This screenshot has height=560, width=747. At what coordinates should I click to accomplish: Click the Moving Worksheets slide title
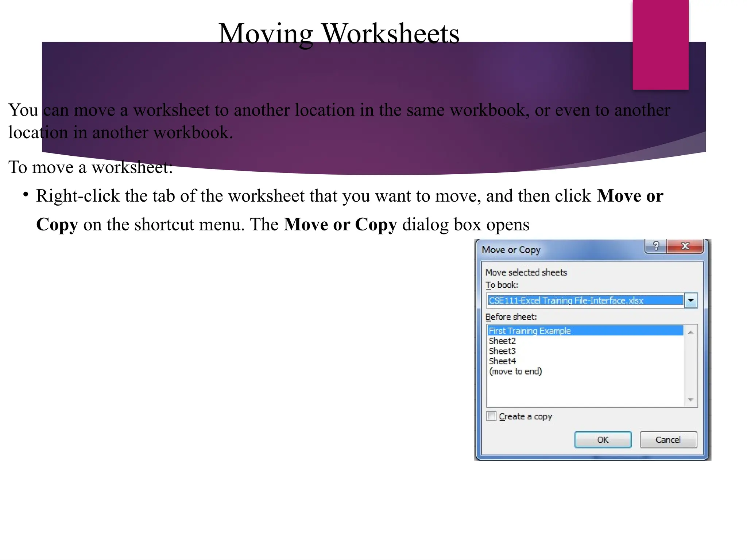click(338, 34)
